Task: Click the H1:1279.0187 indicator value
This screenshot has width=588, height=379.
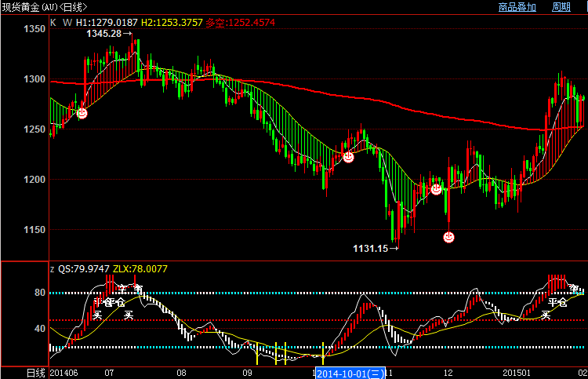Action: [107, 23]
